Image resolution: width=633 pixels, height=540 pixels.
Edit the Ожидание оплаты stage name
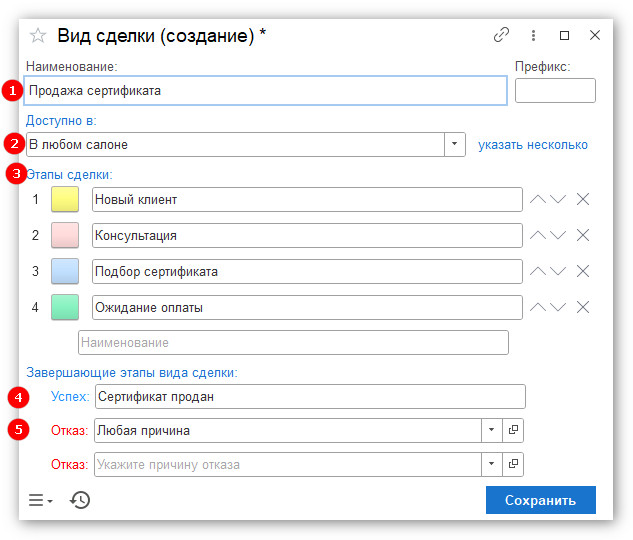coord(307,307)
